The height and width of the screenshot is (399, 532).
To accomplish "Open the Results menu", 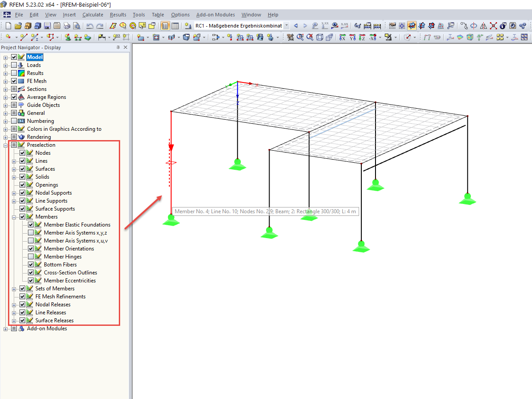I will (x=118, y=15).
